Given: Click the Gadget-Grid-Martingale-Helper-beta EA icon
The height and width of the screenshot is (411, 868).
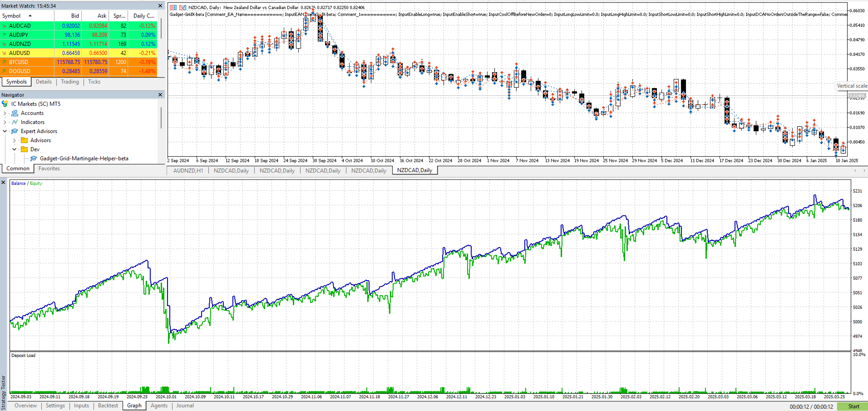Looking at the screenshot, I should click(x=34, y=158).
